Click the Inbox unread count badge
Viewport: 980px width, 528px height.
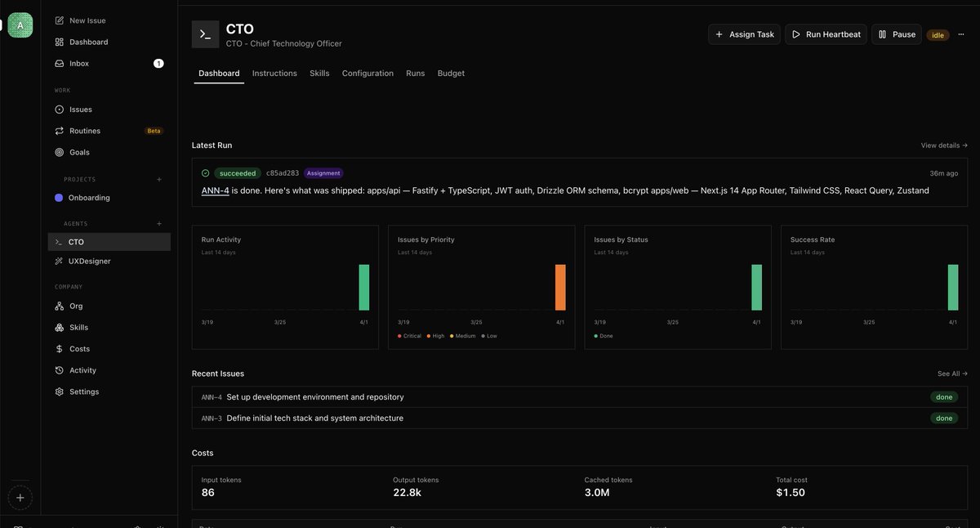click(x=158, y=63)
